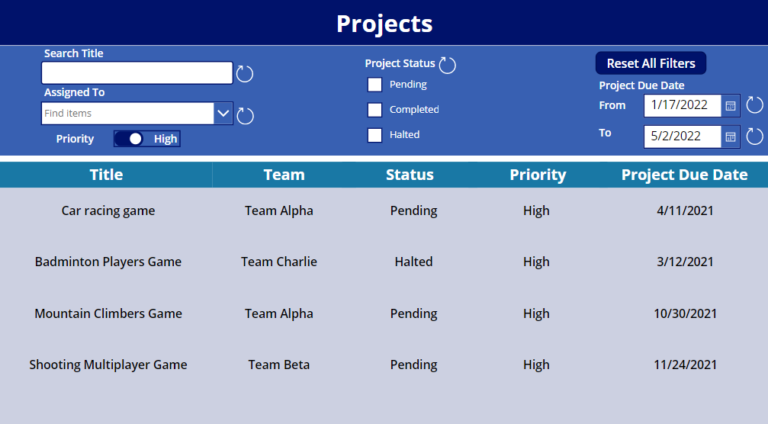Reset the Assigned To filter icon
The height and width of the screenshot is (424, 768).
pyautogui.click(x=245, y=116)
